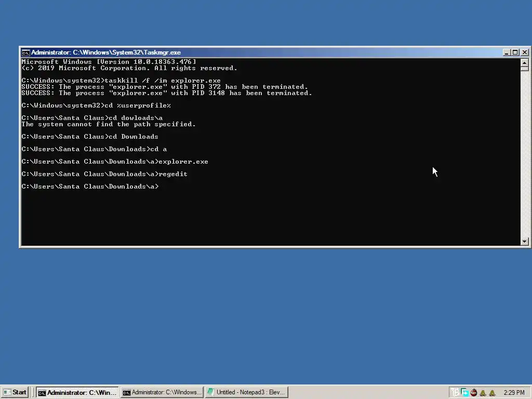Click the 2:29 PM taskbar clock
Screen dimensions: 532x399
(514, 393)
